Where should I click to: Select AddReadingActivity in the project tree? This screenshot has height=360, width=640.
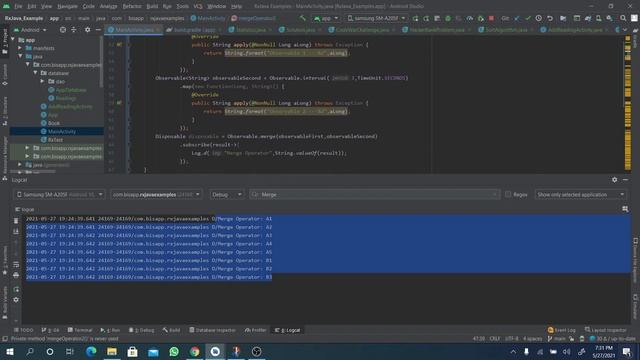[70, 107]
